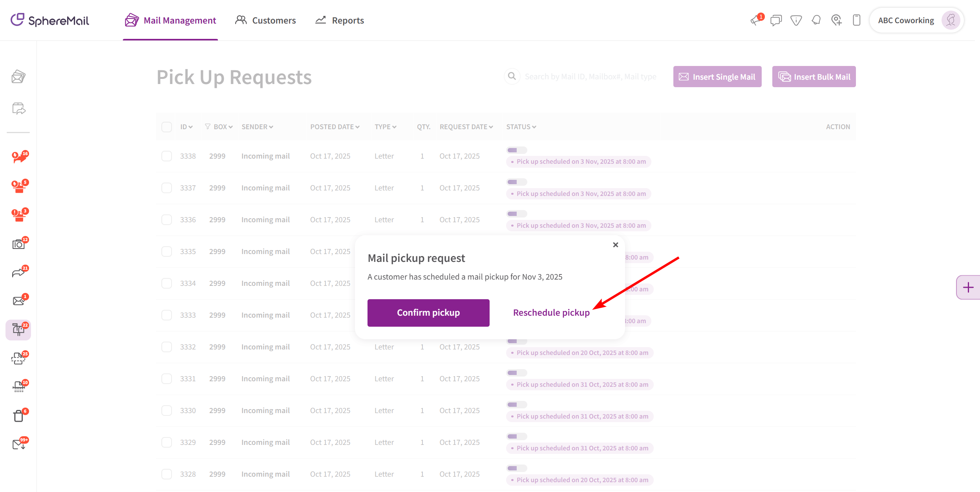Close the Mail pickup request dialog
This screenshot has height=492, width=980.
(x=615, y=245)
